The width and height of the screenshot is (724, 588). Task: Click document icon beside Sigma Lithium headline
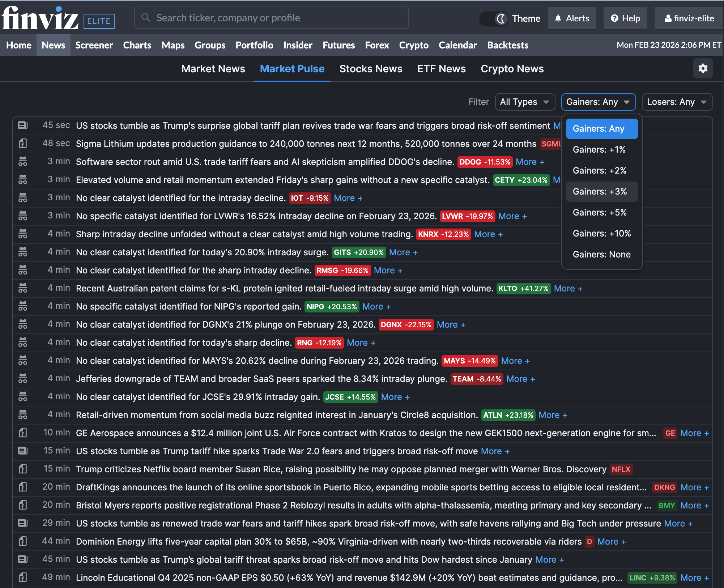[23, 144]
